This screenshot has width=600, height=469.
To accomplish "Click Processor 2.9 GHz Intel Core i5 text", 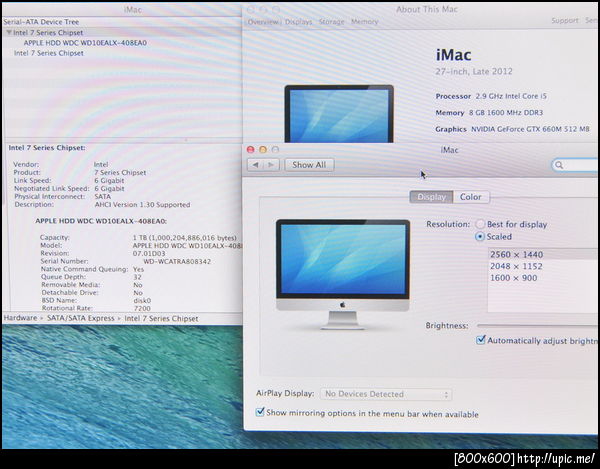I will [x=491, y=96].
